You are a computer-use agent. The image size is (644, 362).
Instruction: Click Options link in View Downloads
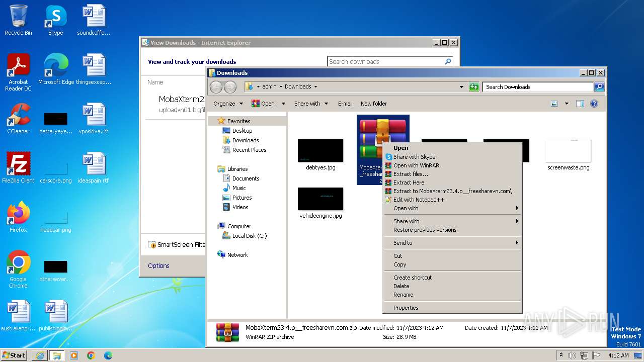158,266
